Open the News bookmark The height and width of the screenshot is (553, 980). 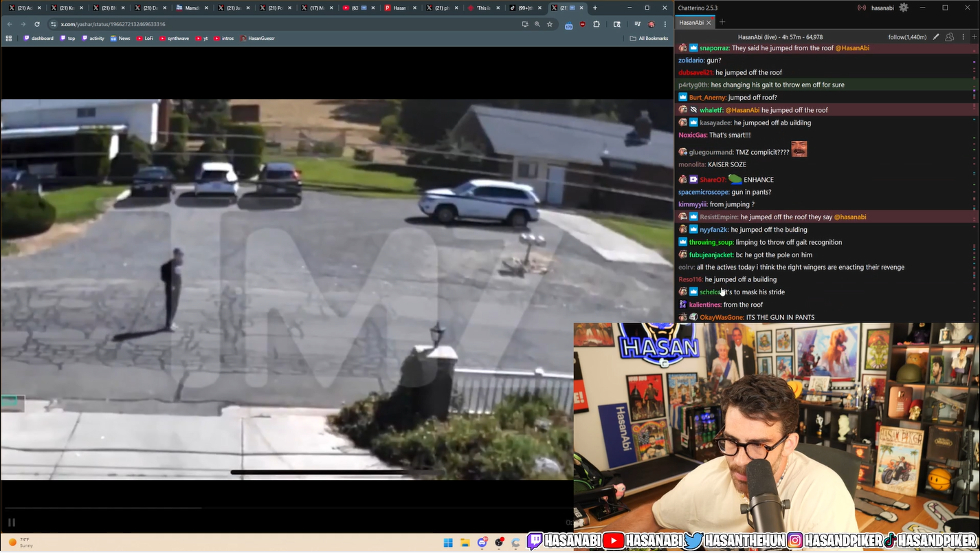pos(120,39)
